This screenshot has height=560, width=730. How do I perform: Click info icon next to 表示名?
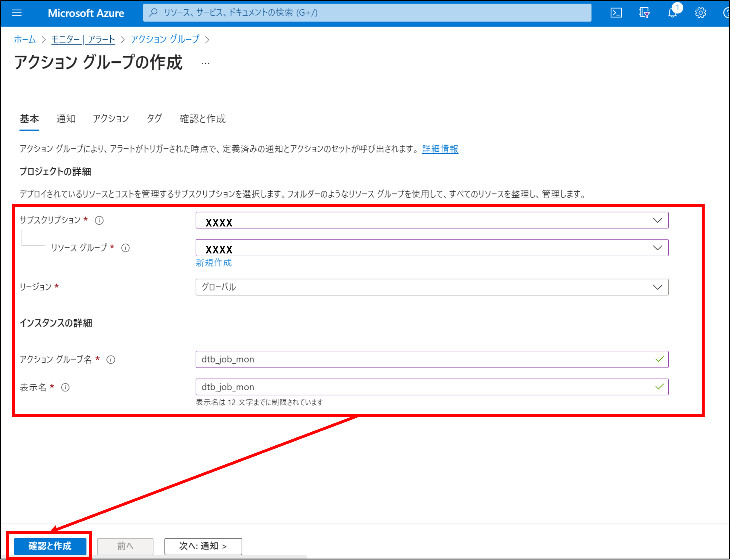tap(65, 387)
